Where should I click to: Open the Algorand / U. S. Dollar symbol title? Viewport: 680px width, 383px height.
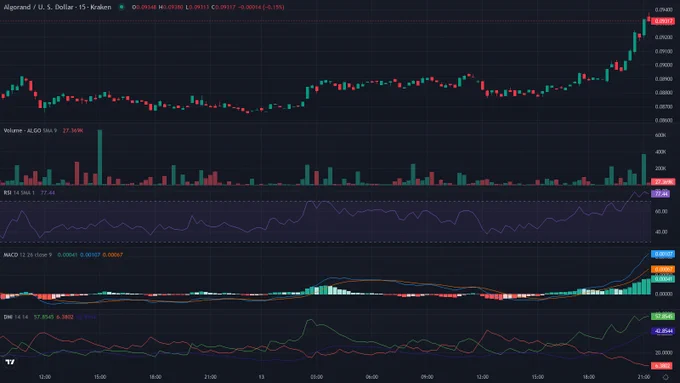(57, 7)
